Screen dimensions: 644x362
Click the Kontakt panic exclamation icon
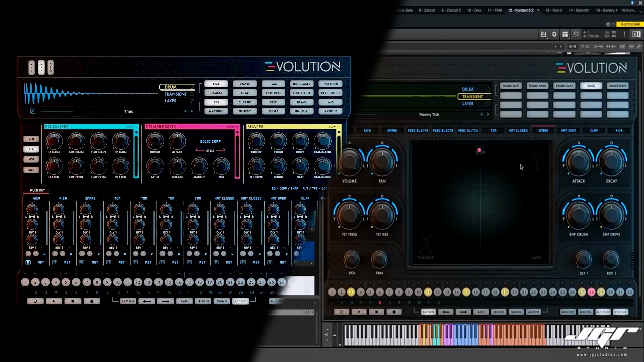624,34
